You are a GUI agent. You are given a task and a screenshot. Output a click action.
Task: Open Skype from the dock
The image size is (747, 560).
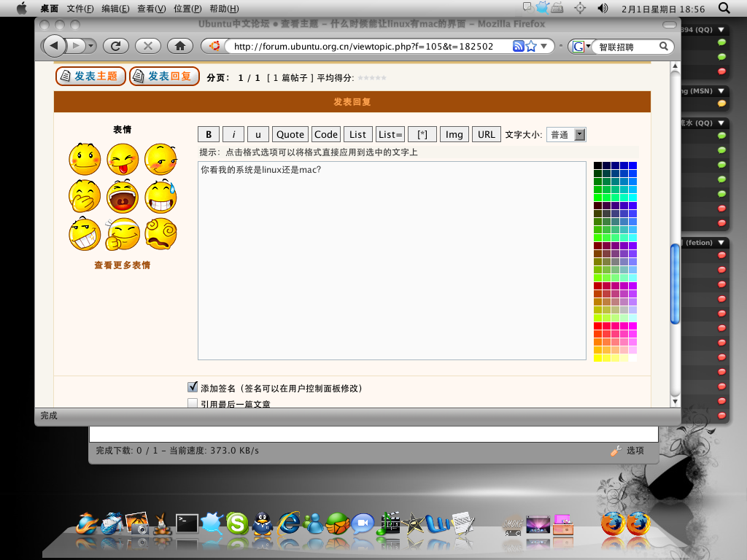tap(237, 524)
